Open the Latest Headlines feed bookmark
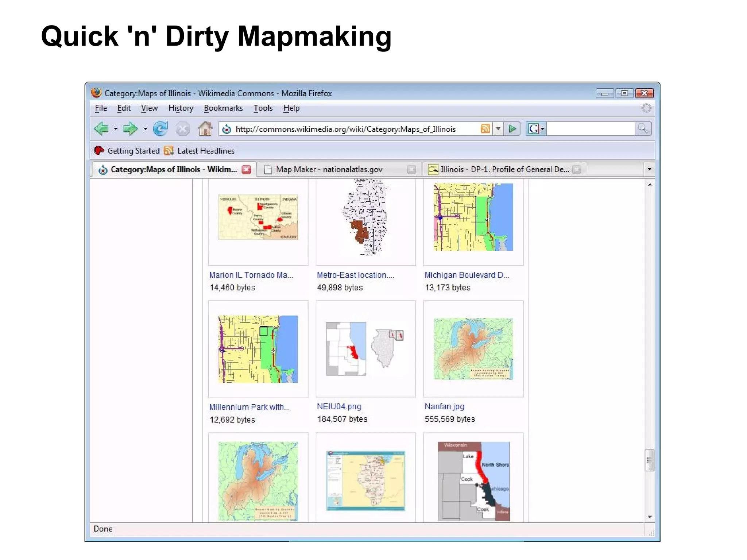The image size is (747, 560). click(199, 151)
